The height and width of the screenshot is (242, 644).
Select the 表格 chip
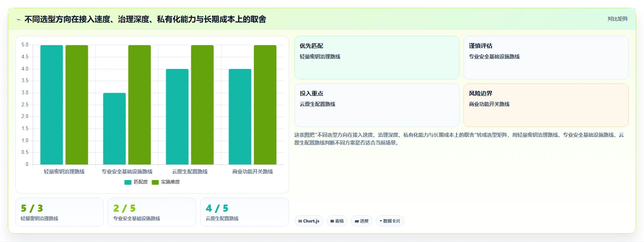pos(337,221)
